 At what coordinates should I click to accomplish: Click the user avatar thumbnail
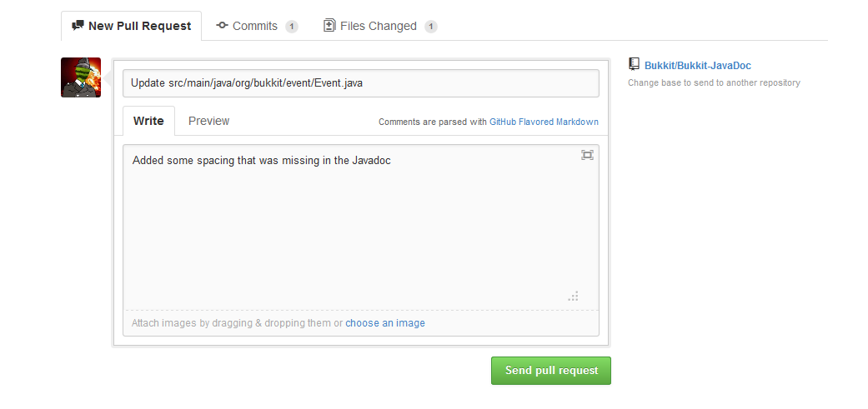click(x=81, y=77)
